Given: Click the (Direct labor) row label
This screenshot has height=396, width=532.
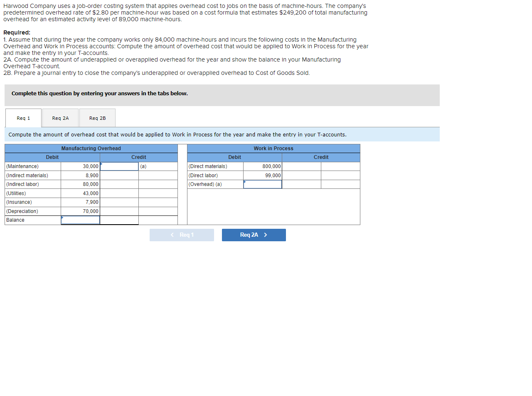Looking at the screenshot, I should (x=203, y=176).
